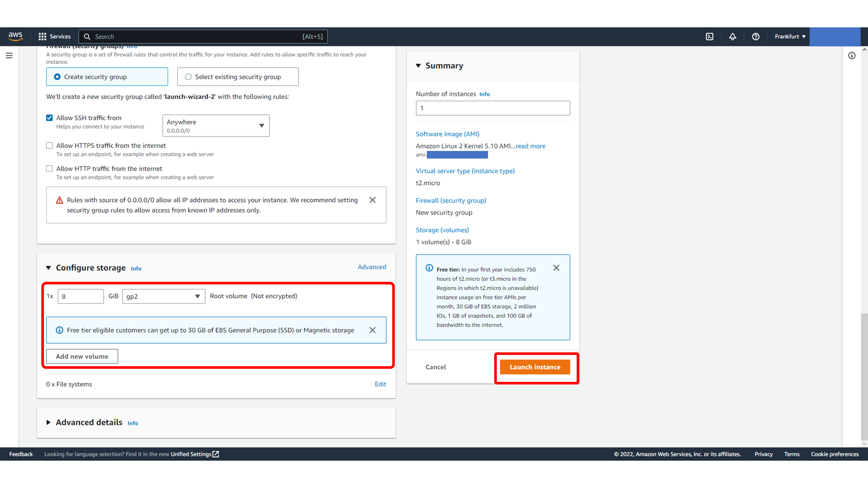Screen dimensions: 868x488
Task: Close the Free tier summary info box
Action: point(556,268)
